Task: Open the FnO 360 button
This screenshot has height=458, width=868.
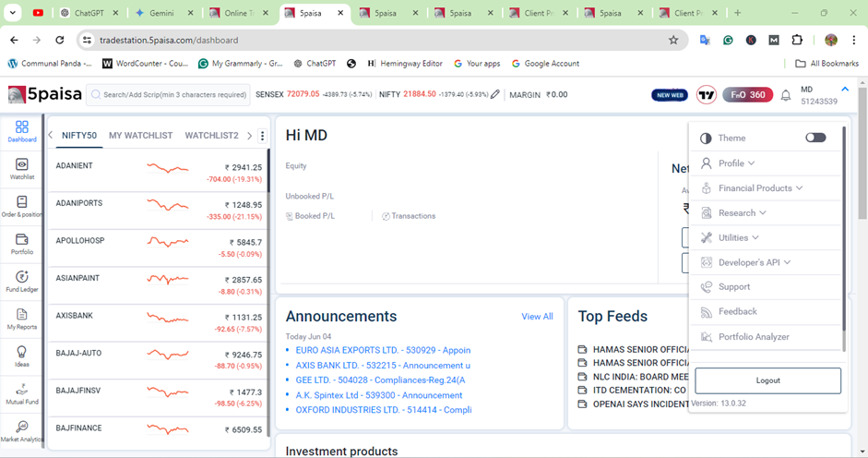Action: pyautogui.click(x=747, y=95)
